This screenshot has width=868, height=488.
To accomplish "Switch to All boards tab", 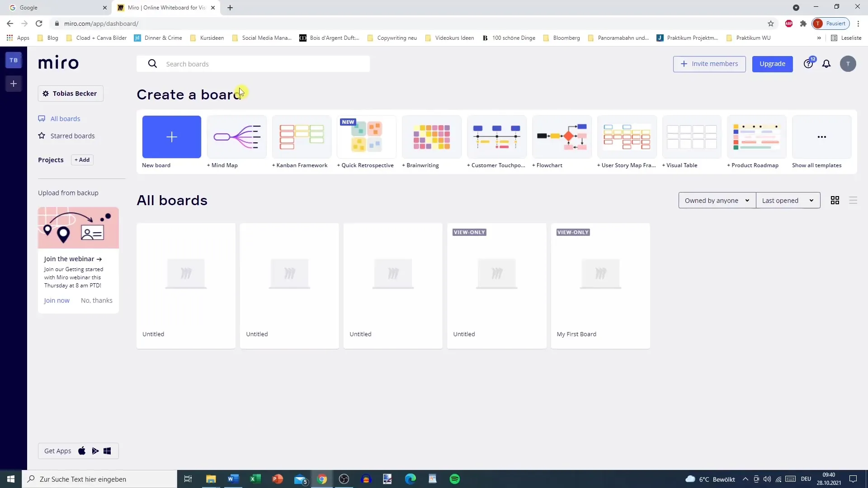I will point(65,118).
